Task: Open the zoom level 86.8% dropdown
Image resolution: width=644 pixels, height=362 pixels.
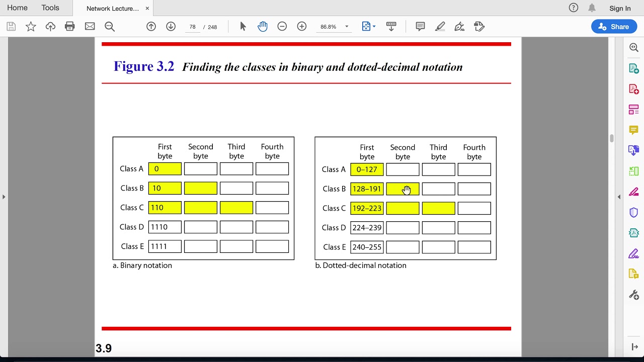Action: [x=334, y=27]
